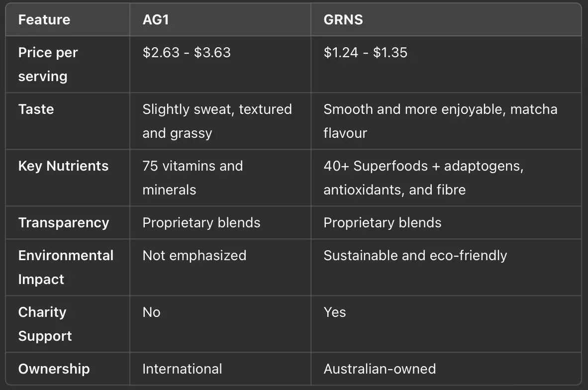The height and width of the screenshot is (390, 588).
Task: Click Proprietary blends in the AG1 column
Action: [201, 223]
